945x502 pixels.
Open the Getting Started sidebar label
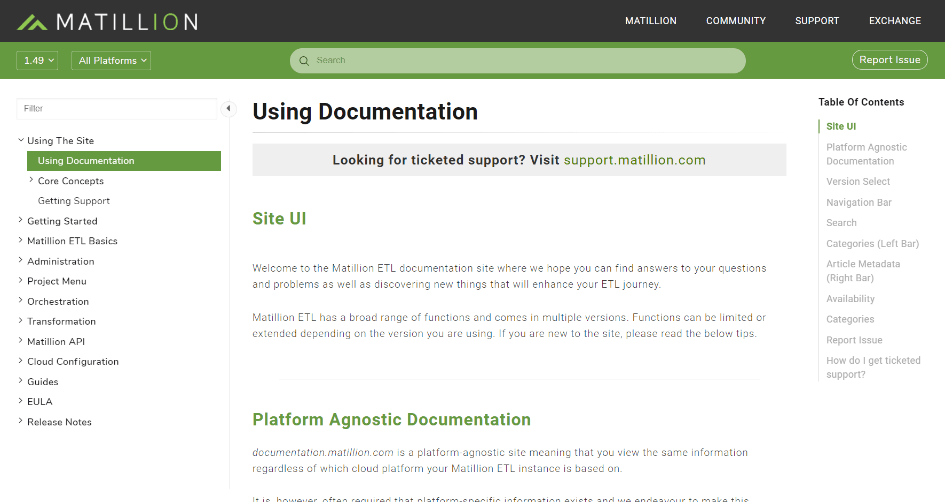click(62, 221)
